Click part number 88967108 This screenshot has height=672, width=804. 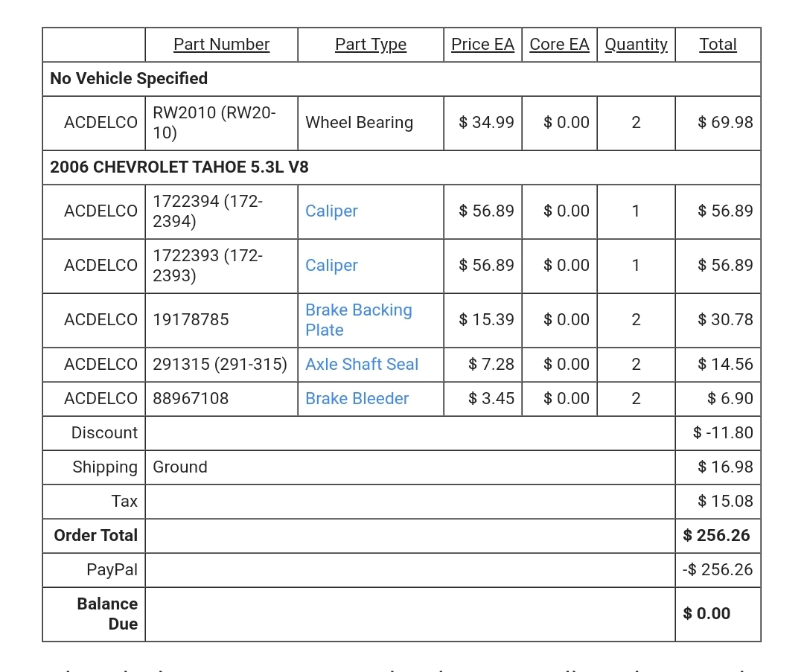191,399
